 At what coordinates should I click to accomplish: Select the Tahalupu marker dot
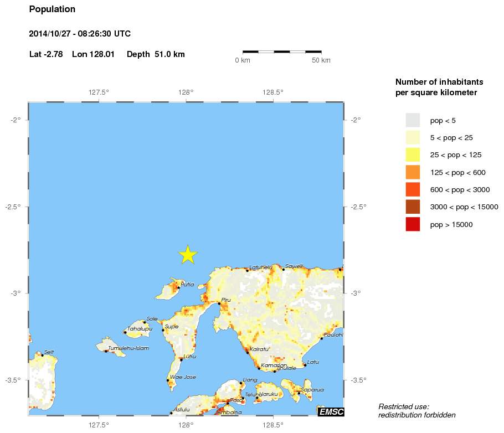(125, 332)
